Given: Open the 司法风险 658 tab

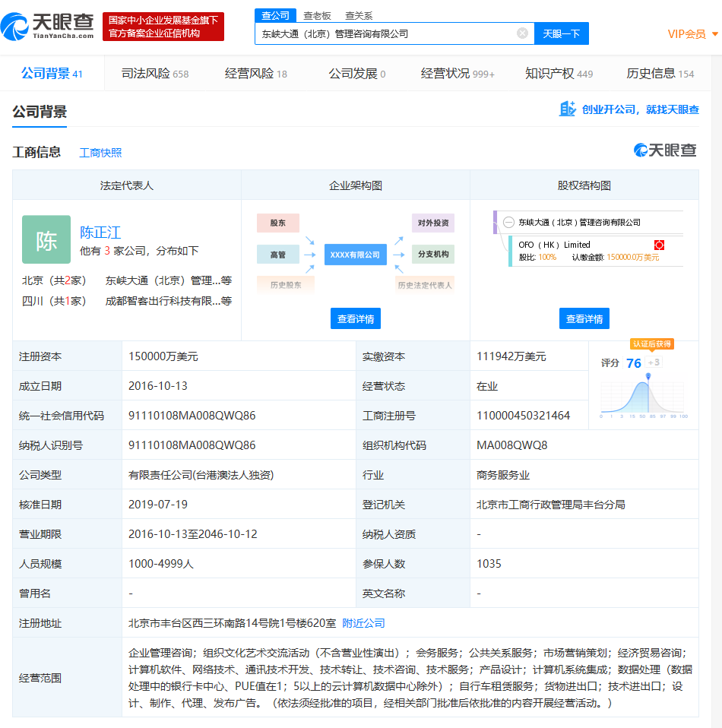Looking at the screenshot, I should click(154, 74).
